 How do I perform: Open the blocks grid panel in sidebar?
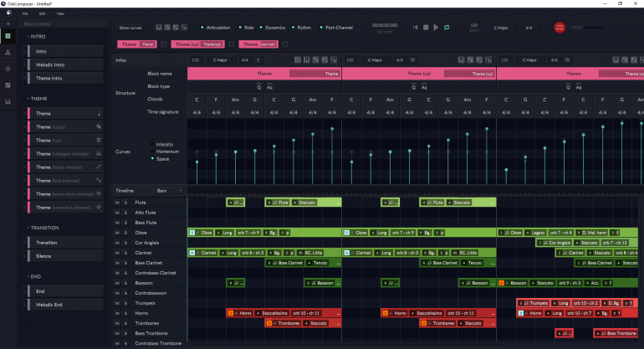[8, 36]
